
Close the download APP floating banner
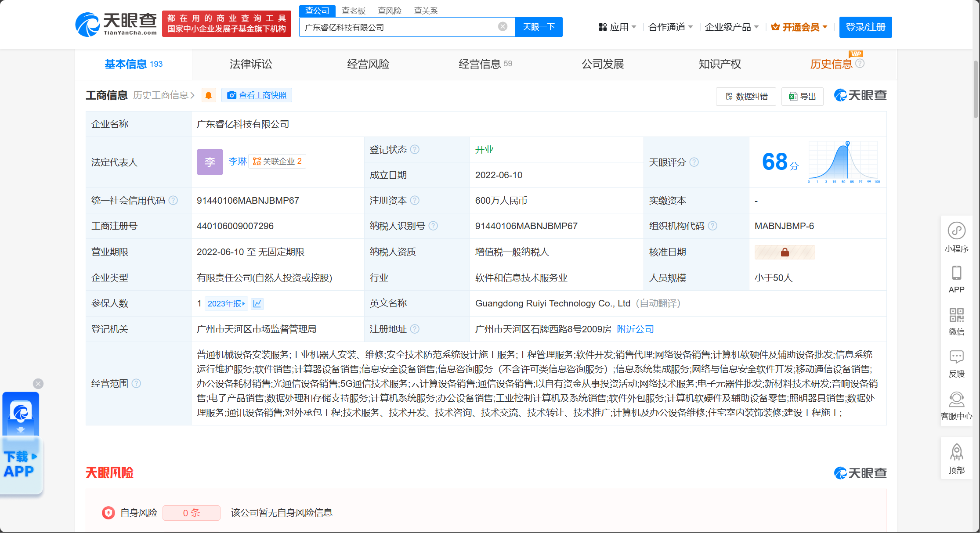click(38, 384)
